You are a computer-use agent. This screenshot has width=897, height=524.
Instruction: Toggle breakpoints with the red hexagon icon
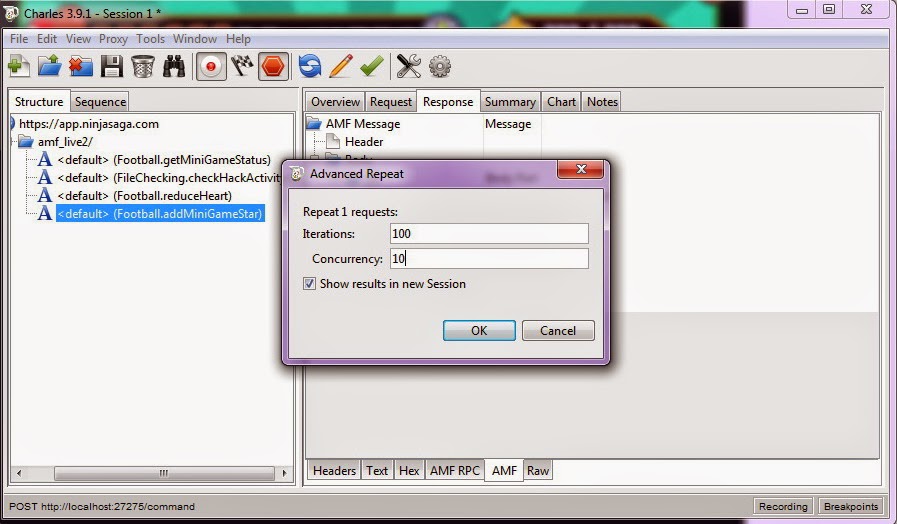point(273,66)
